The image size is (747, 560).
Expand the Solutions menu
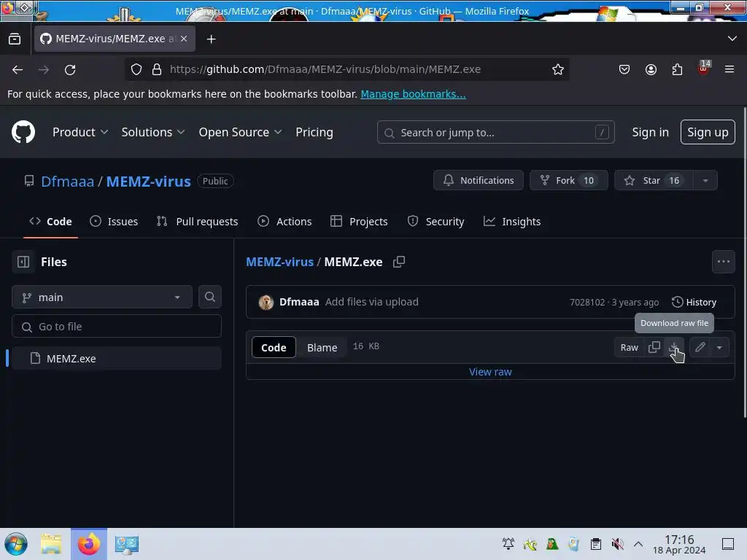click(x=153, y=132)
